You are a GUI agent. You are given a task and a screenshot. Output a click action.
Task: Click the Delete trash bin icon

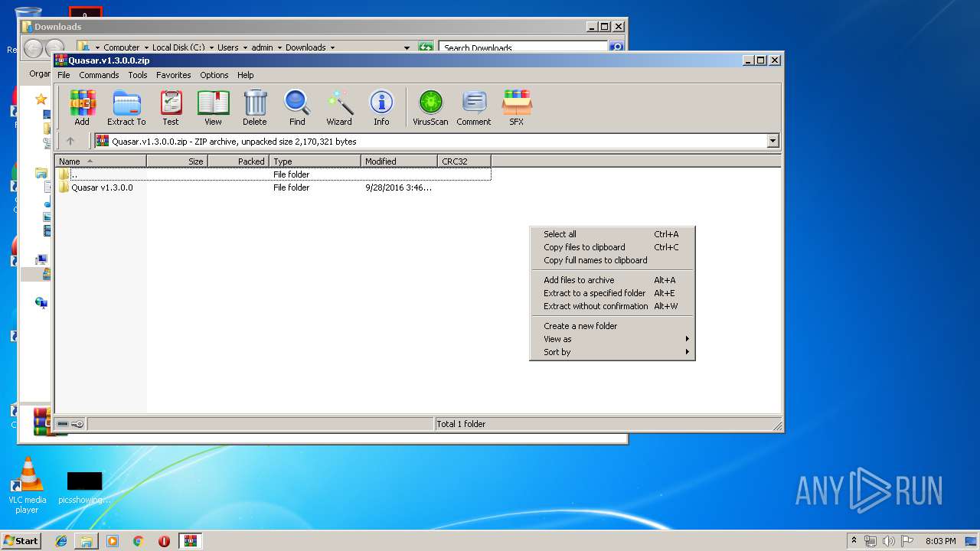(255, 108)
